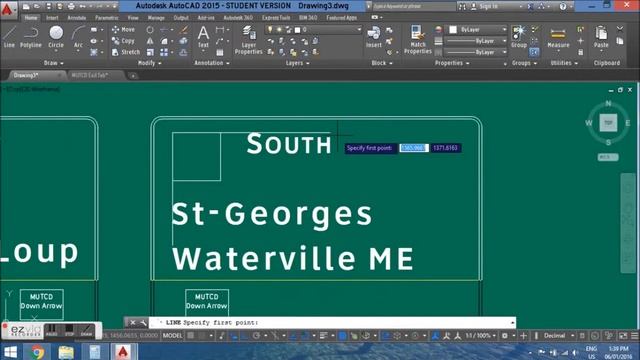Screen dimensions: 640x360
Task: Click the dynamic input X coordinate field
Action: coord(414,148)
